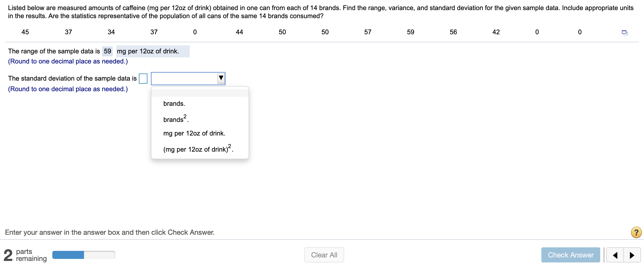Click the highlighted range value 59

[107, 51]
